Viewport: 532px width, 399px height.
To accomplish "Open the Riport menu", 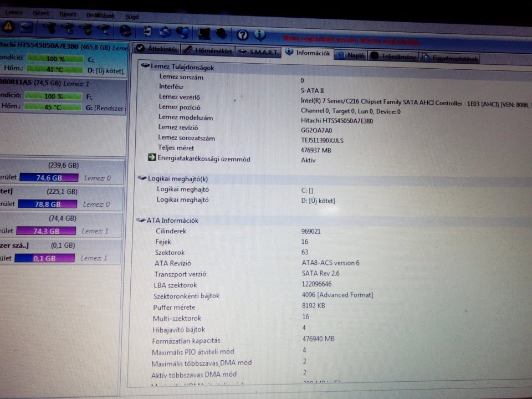I will [x=68, y=14].
